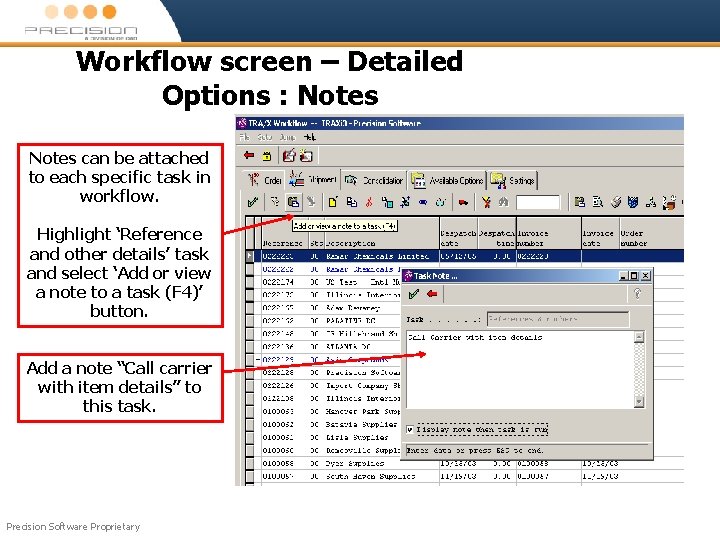Open the Help menu
This screenshot has width=720, height=540.
pos(309,137)
